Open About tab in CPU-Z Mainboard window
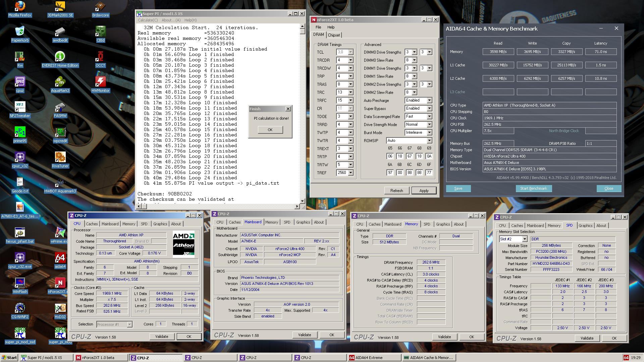The height and width of the screenshot is (362, 644). (x=319, y=222)
